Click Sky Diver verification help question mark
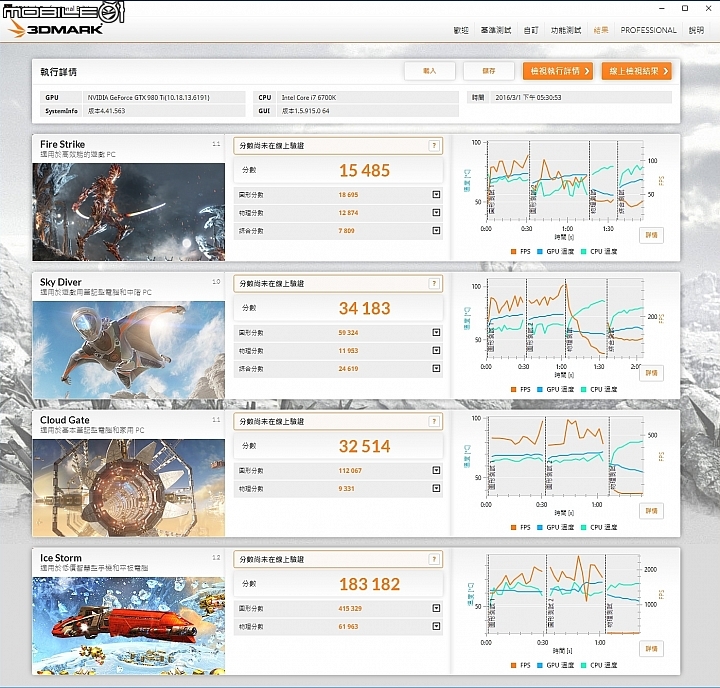The width and height of the screenshot is (720, 688). (x=434, y=283)
